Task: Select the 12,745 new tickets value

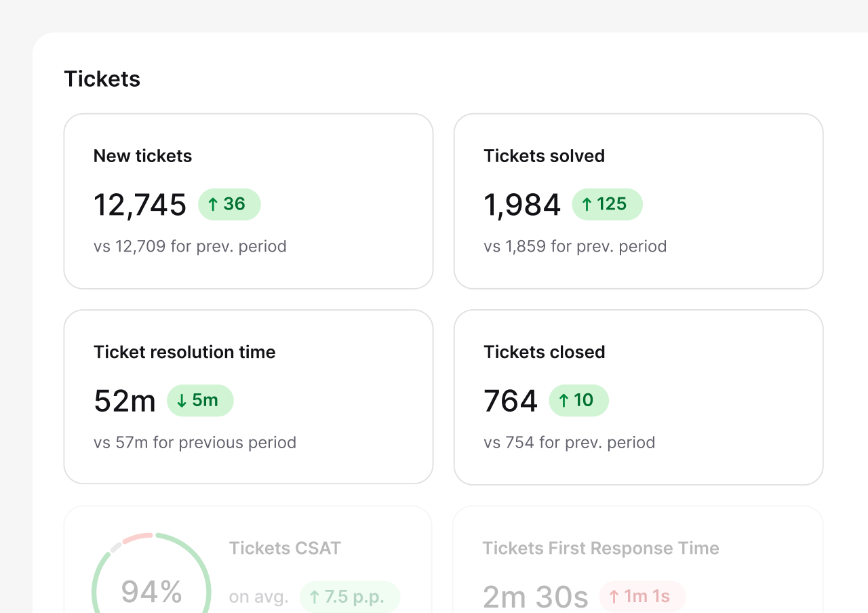Action: 140,205
